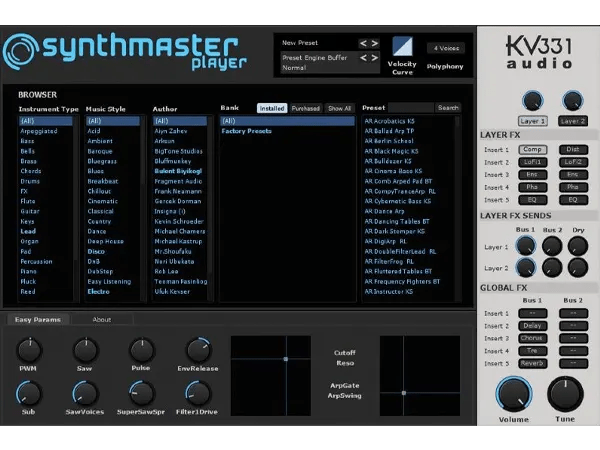This screenshot has height=450, width=600.
Task: Select the Installed bank filter
Action: click(272, 108)
